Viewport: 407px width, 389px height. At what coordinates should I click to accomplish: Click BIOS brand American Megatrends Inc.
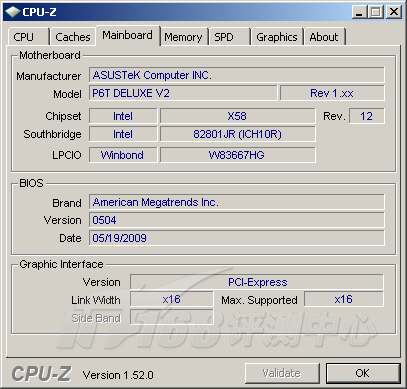point(237,202)
